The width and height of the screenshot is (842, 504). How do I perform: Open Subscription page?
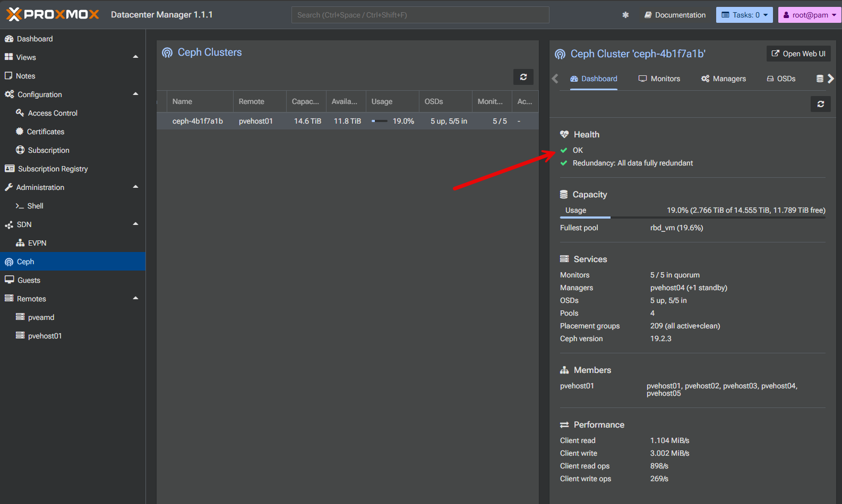pyautogui.click(x=73, y=150)
